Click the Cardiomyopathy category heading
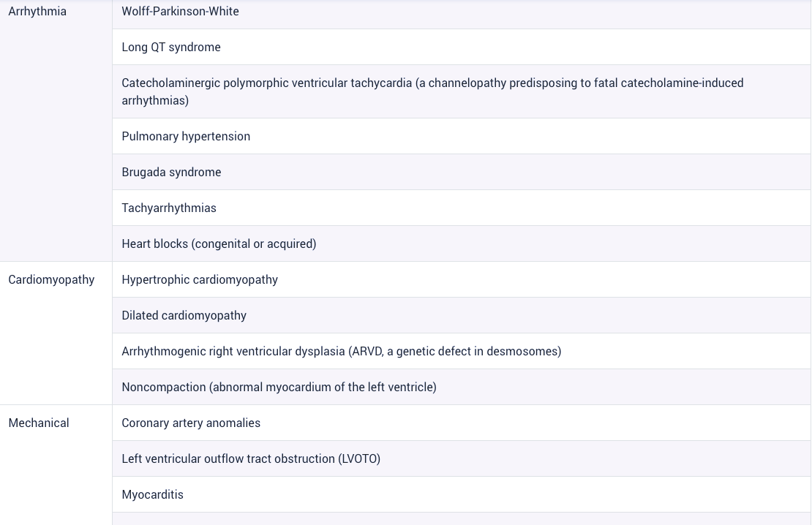 pyautogui.click(x=51, y=279)
